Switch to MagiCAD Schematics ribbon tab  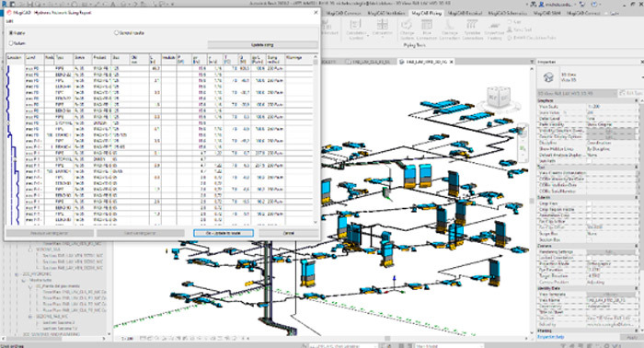(508, 13)
